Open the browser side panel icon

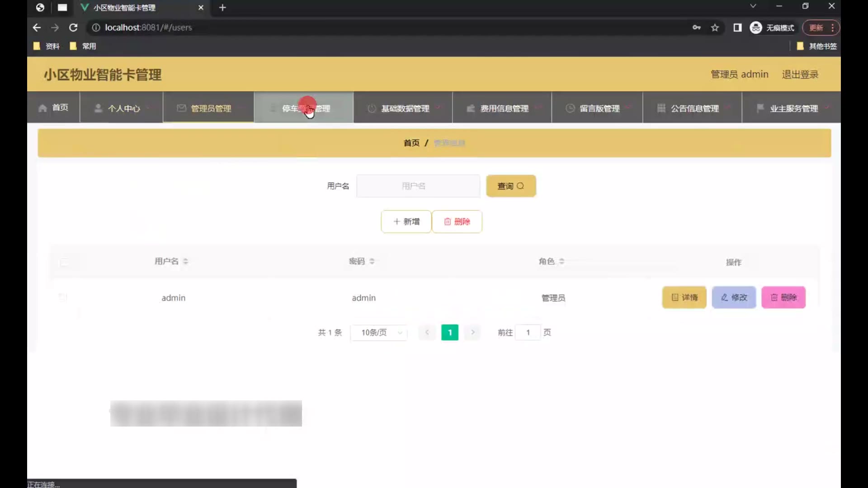(737, 28)
